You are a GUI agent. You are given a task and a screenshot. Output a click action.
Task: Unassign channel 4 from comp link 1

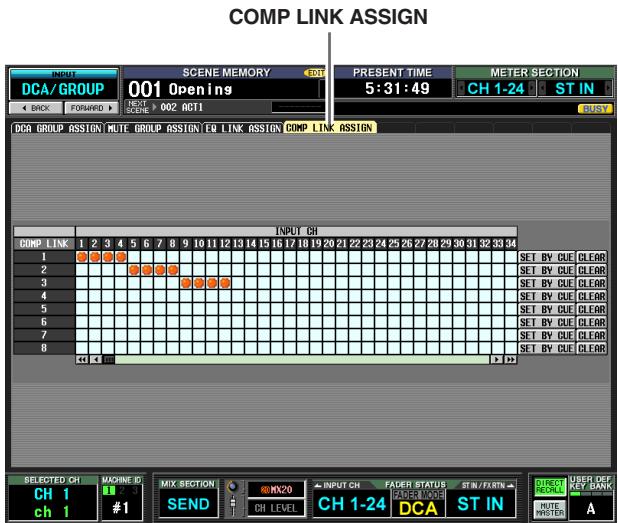click(121, 257)
